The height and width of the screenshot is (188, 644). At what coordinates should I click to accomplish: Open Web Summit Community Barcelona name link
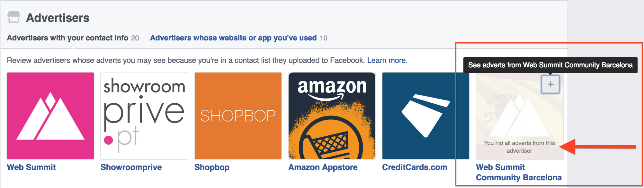pos(519,172)
